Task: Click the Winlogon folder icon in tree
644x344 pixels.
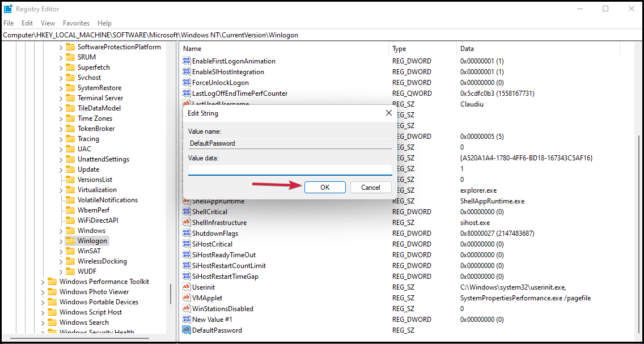Action: [x=70, y=240]
